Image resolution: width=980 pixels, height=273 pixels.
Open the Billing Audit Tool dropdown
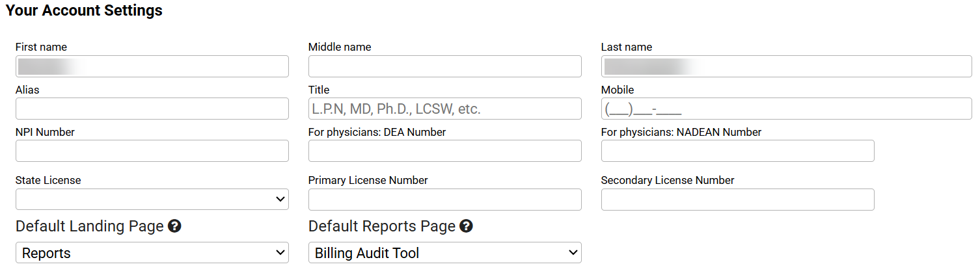pyautogui.click(x=445, y=253)
